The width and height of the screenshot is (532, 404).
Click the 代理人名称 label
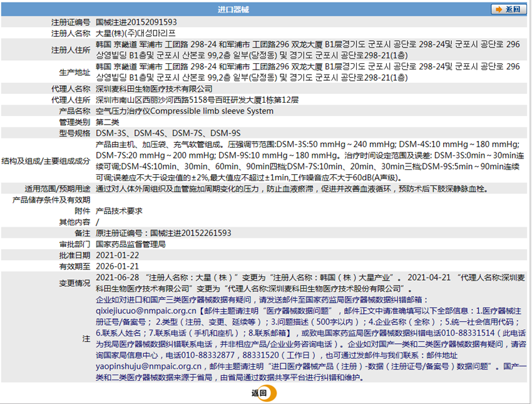tap(71, 89)
